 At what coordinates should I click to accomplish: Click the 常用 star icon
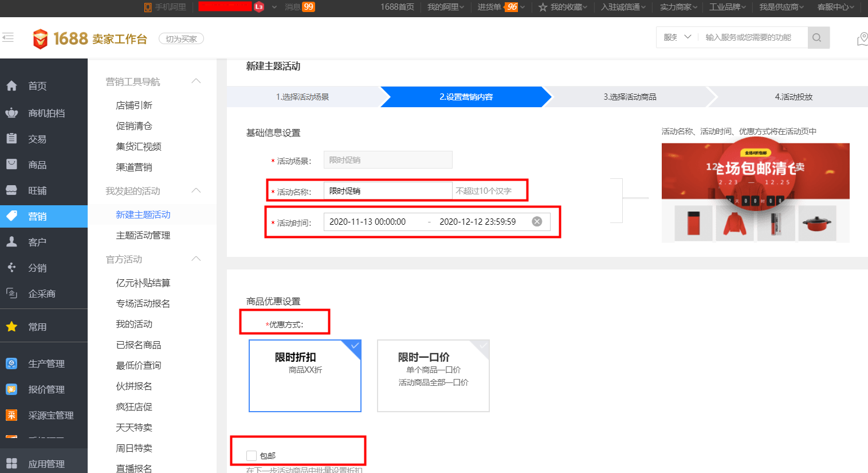(x=12, y=327)
